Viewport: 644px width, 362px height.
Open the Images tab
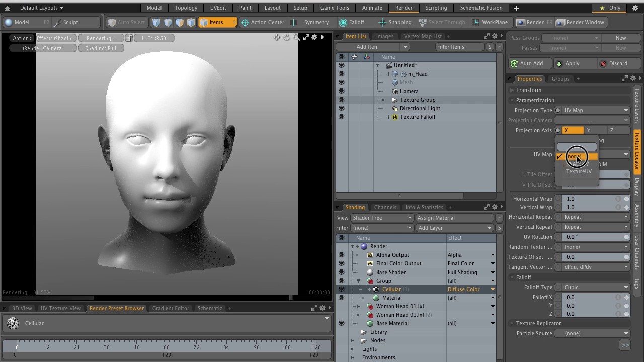385,36
